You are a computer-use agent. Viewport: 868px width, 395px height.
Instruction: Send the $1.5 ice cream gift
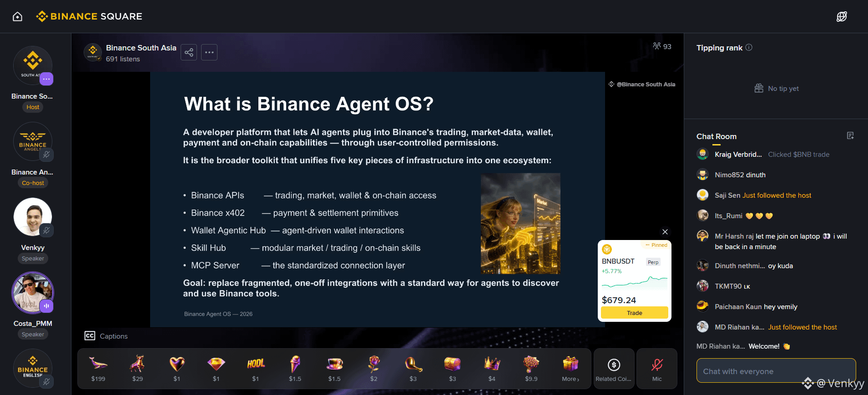pyautogui.click(x=295, y=369)
